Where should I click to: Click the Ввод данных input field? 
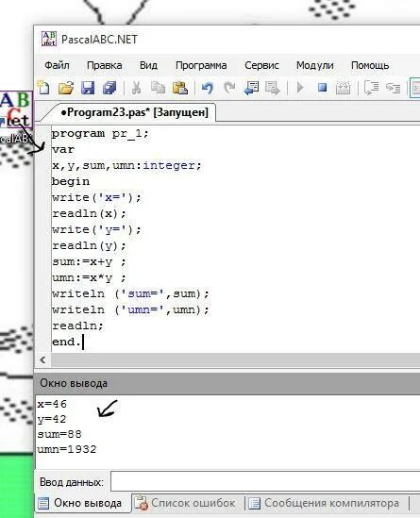pyautogui.click(x=265, y=482)
